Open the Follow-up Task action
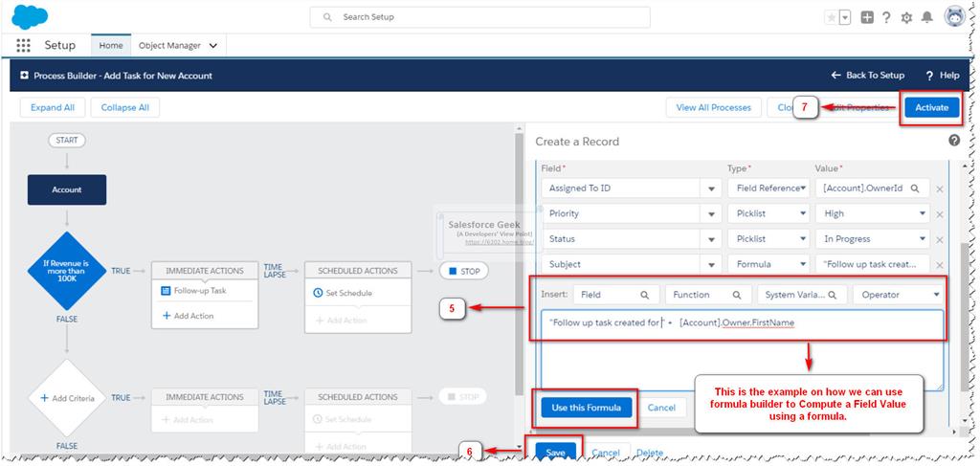This screenshot has height=466, width=980. (x=199, y=291)
